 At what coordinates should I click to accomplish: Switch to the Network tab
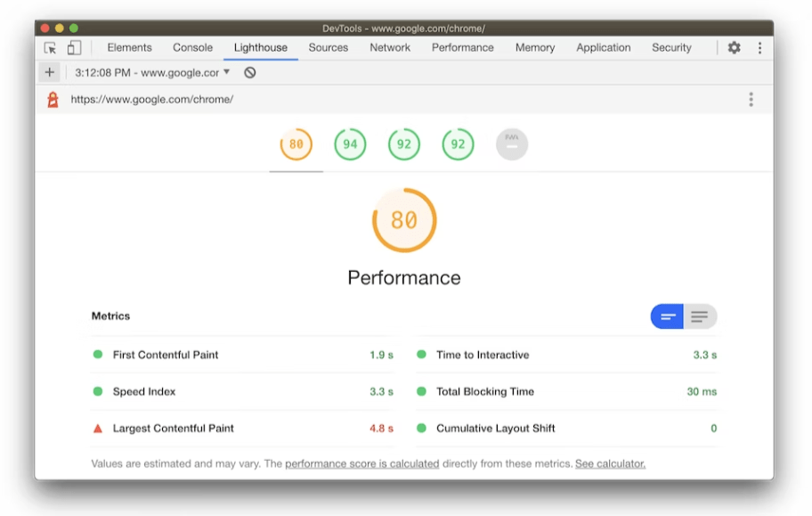pyautogui.click(x=390, y=48)
